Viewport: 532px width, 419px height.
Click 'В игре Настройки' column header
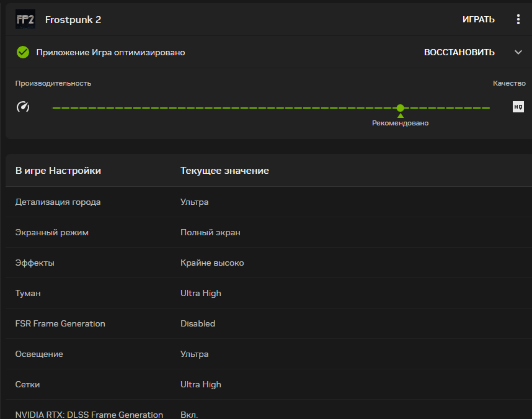pos(58,171)
